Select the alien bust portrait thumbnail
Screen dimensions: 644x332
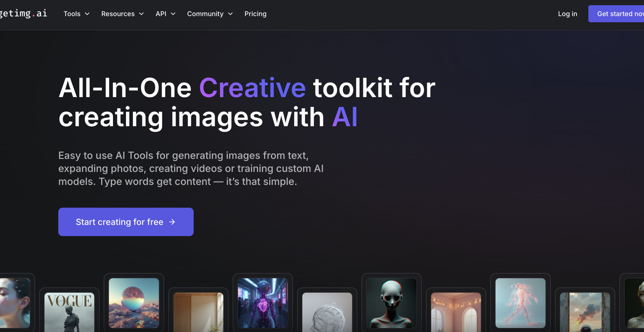point(391,303)
